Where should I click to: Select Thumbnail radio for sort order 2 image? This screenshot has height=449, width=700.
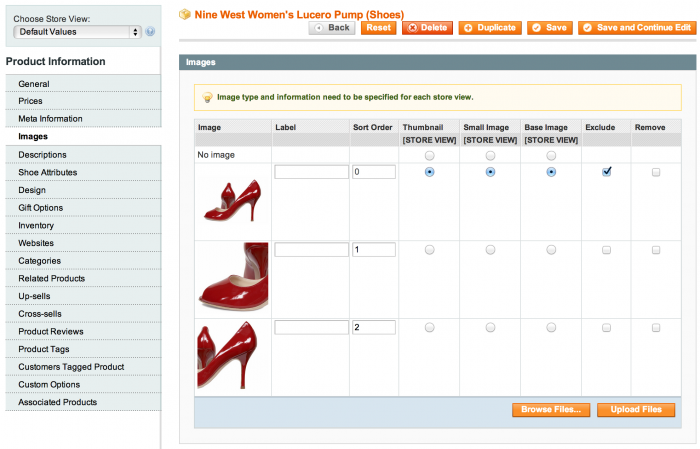click(429, 328)
